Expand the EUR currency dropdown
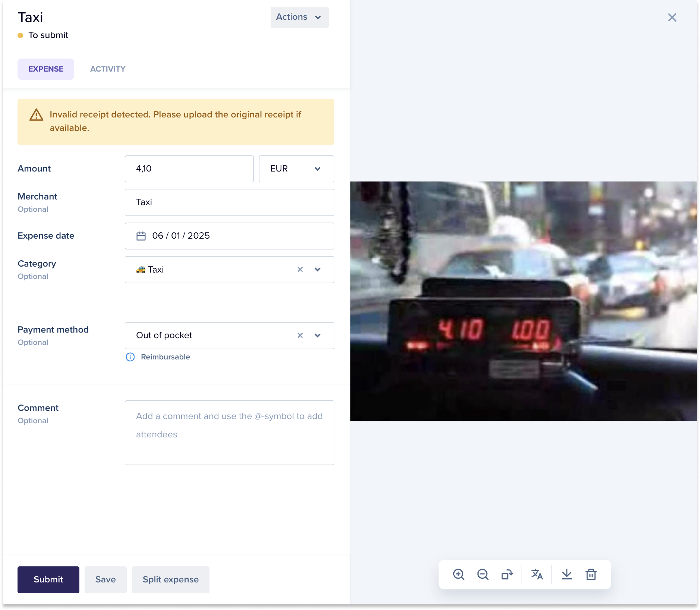 (296, 169)
